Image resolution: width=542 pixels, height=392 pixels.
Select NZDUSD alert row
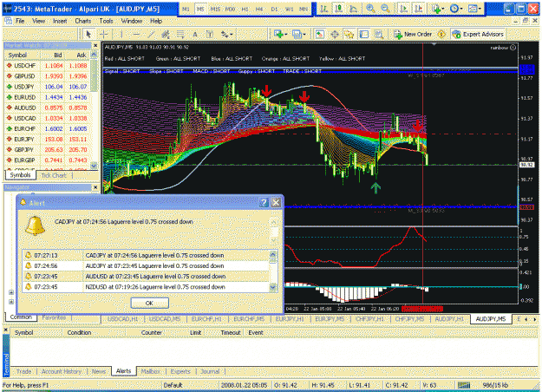click(146, 287)
